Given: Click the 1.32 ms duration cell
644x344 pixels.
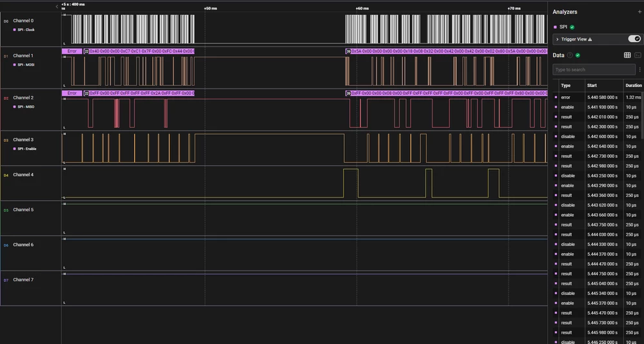Looking at the screenshot, I should click(x=633, y=97).
